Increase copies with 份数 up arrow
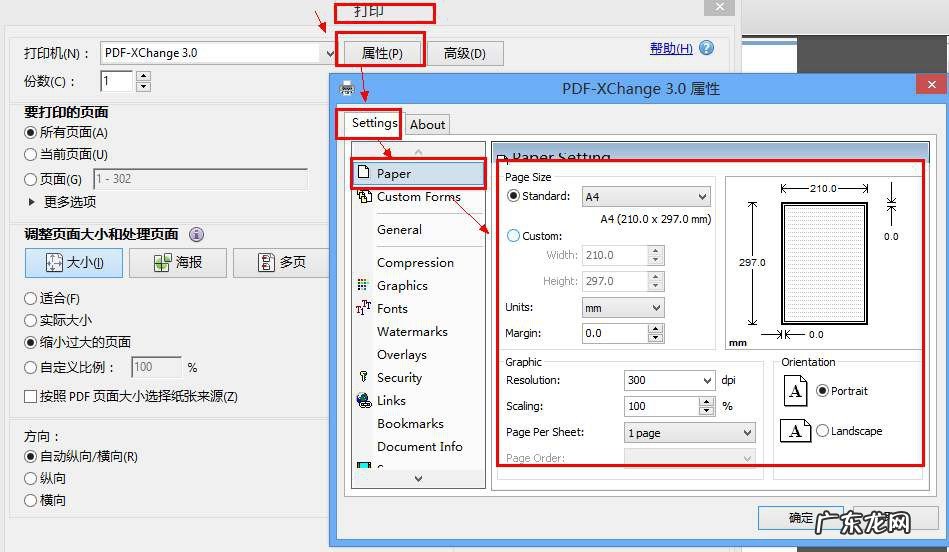This screenshot has width=949, height=552. pos(143,76)
